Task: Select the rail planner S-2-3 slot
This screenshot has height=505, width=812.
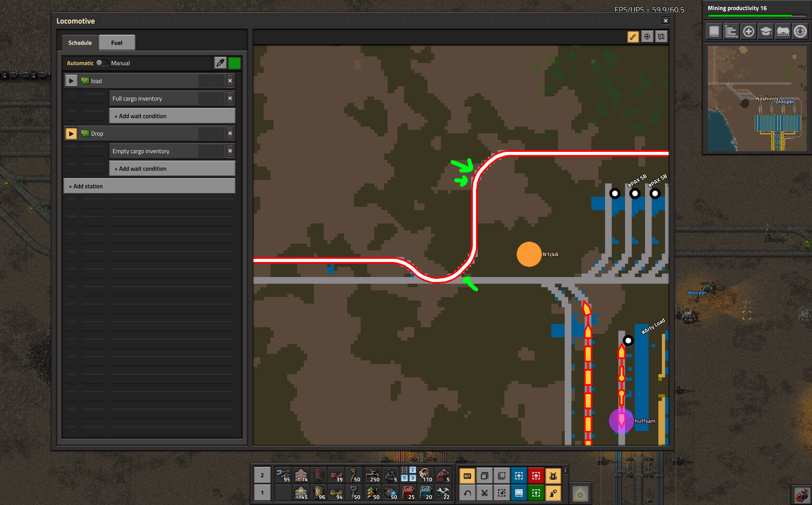Action: pos(408,475)
